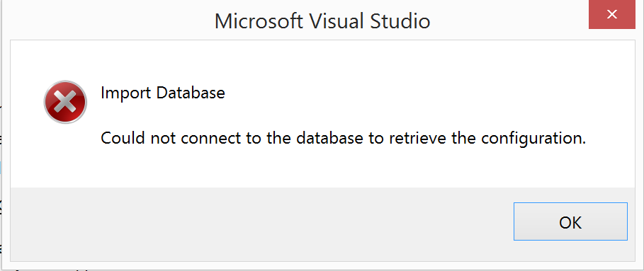Click the Microsoft Visual Studio title text
Screen dimensions: 644x271
[x=322, y=21]
